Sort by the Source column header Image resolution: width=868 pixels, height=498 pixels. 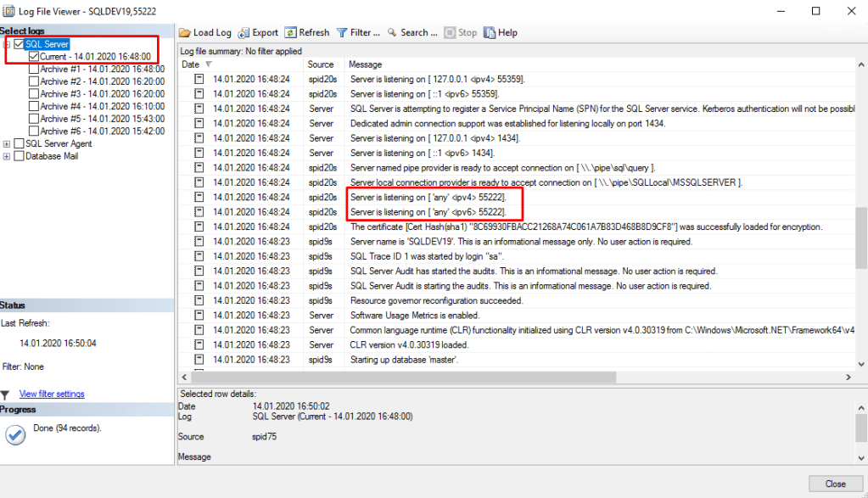[321, 64]
